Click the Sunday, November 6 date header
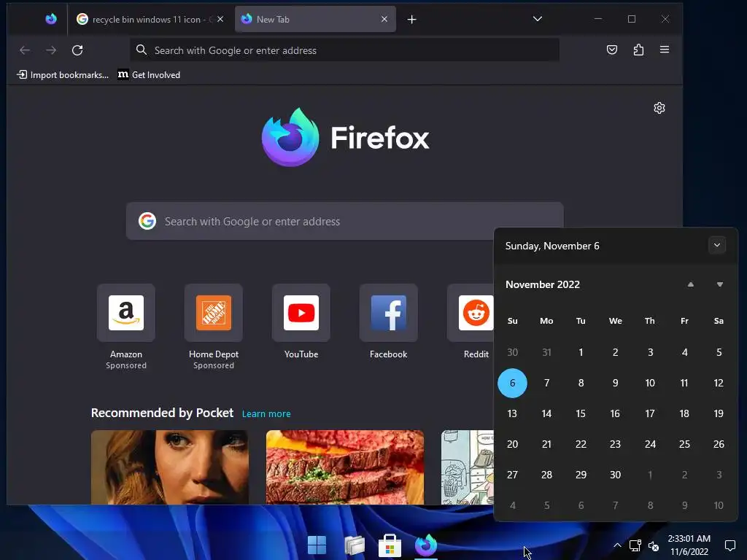The width and height of the screenshot is (747, 560). tap(552, 246)
